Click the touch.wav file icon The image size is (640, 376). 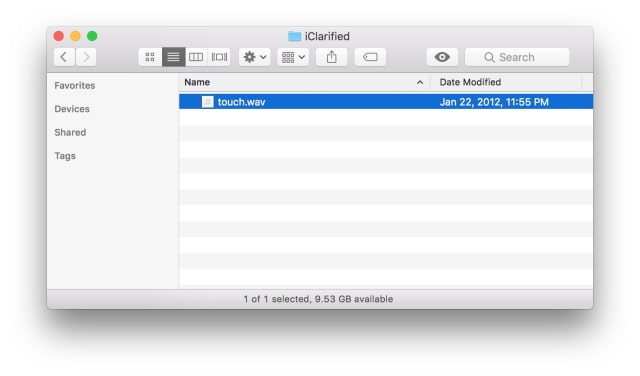click(x=207, y=102)
